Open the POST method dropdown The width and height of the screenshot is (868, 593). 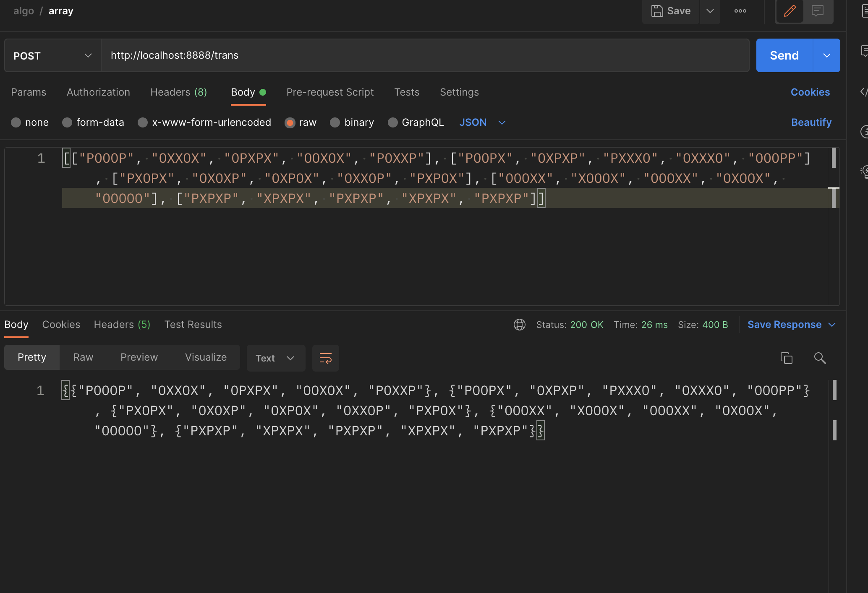[x=52, y=55]
